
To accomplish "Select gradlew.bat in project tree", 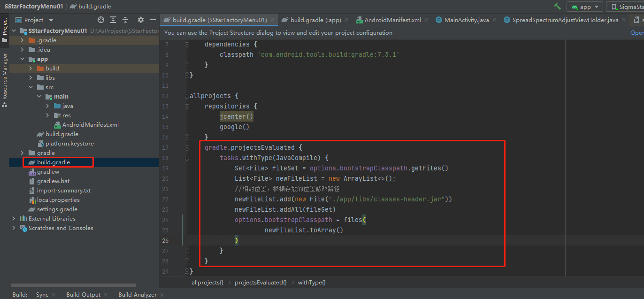I will [x=54, y=181].
